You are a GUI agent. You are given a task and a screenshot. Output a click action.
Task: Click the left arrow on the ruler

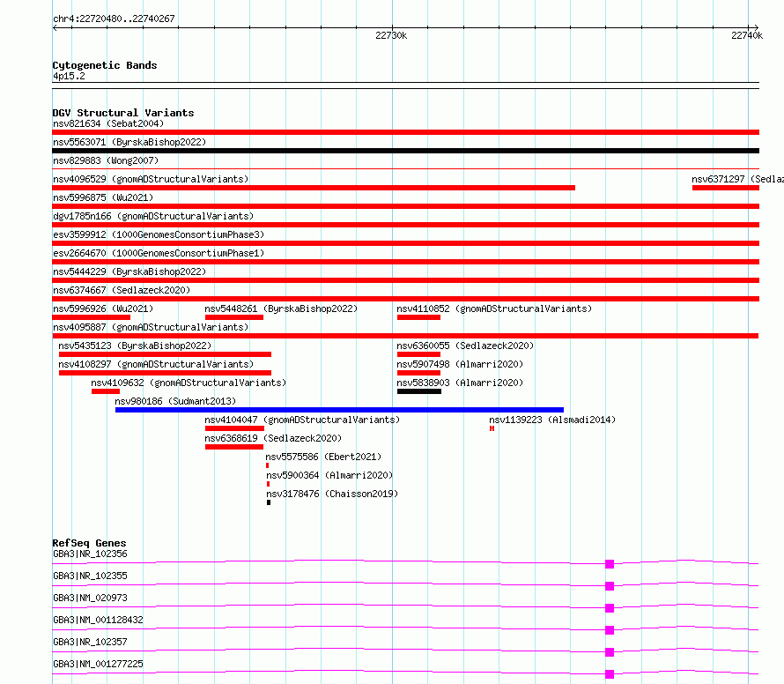[x=55, y=27]
